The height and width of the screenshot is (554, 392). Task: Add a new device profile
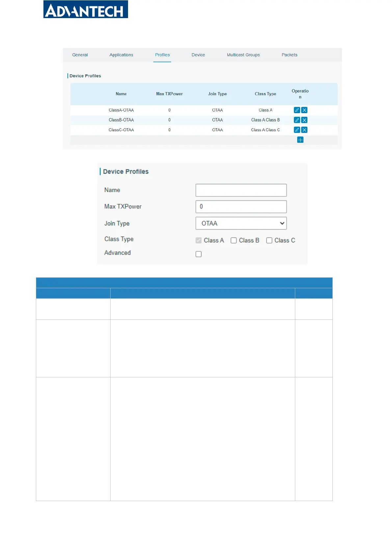coord(300,140)
